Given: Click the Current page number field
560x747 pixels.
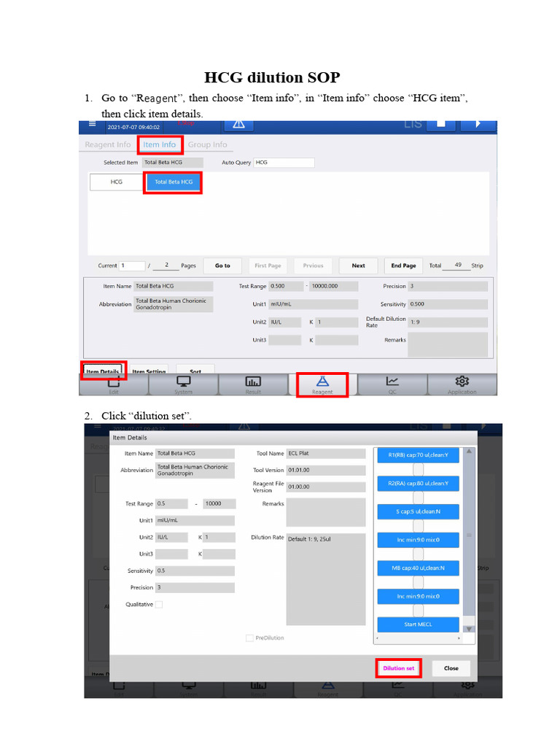Looking at the screenshot, I should tap(132, 266).
